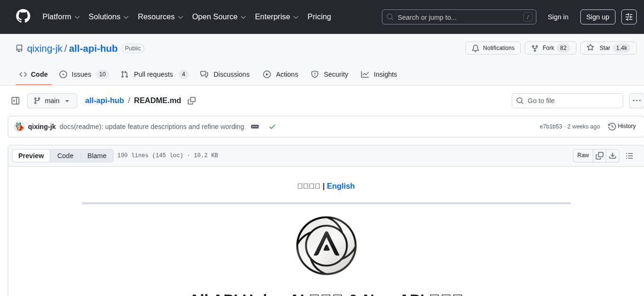
Task: Open the kebab menu beside Go to file
Action: (636, 100)
